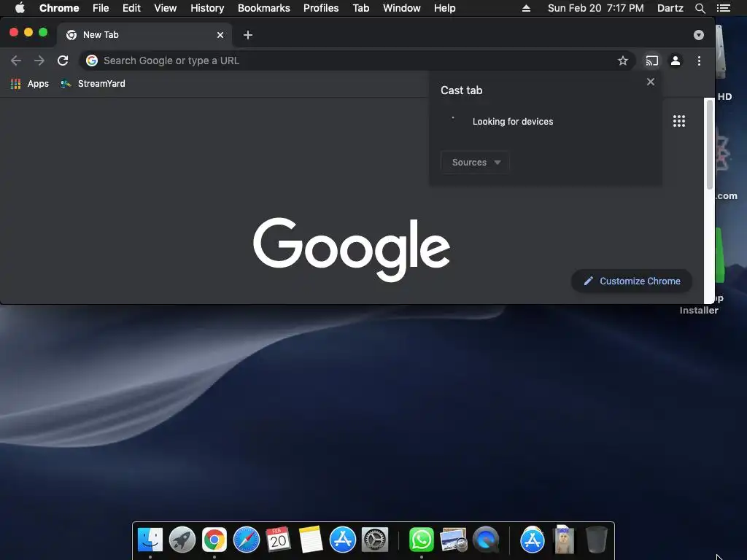Open the Apps bookmark shortcut
The height and width of the screenshot is (560, 747).
[x=29, y=84]
